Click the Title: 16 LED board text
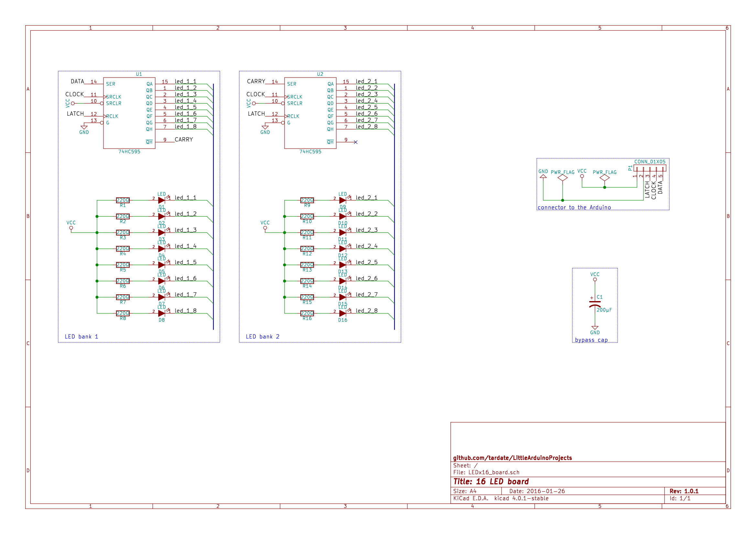Screen dimensions: 756x534 (x=491, y=481)
